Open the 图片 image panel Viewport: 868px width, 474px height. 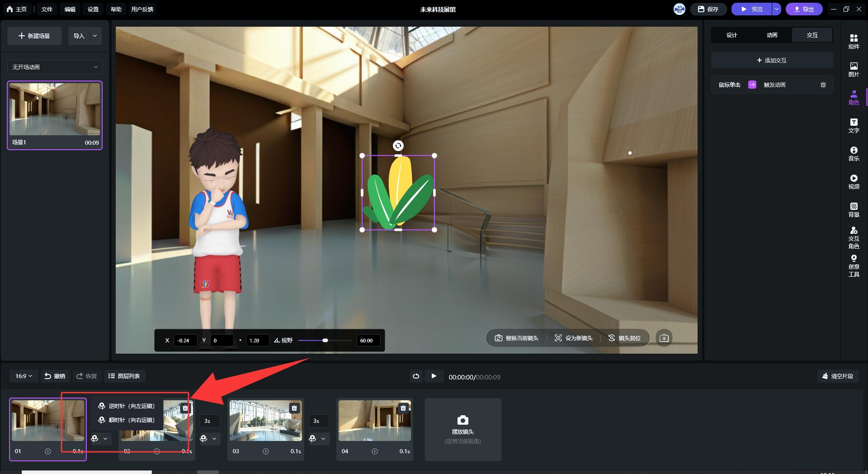tap(854, 70)
